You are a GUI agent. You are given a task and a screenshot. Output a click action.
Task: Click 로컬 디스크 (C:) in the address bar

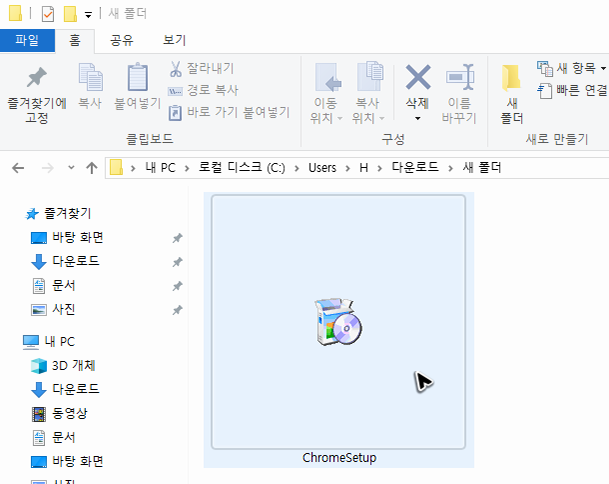(x=242, y=168)
